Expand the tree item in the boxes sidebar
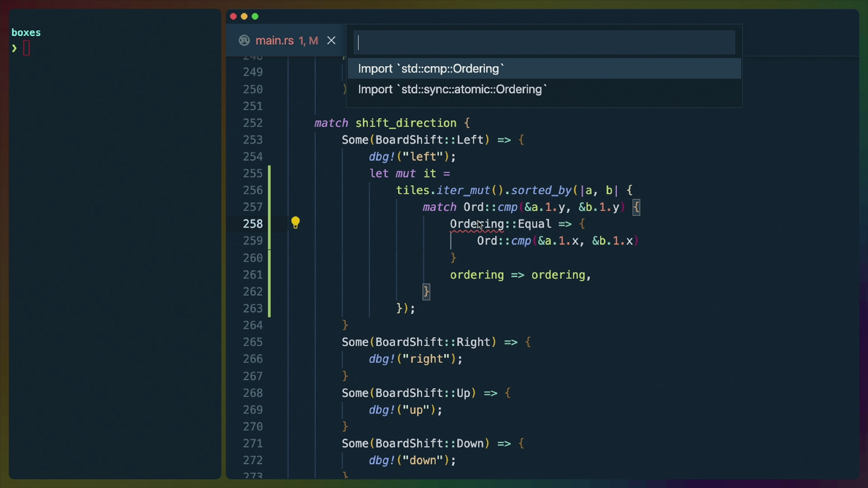Viewport: 868px width, 488px height. tap(13, 48)
